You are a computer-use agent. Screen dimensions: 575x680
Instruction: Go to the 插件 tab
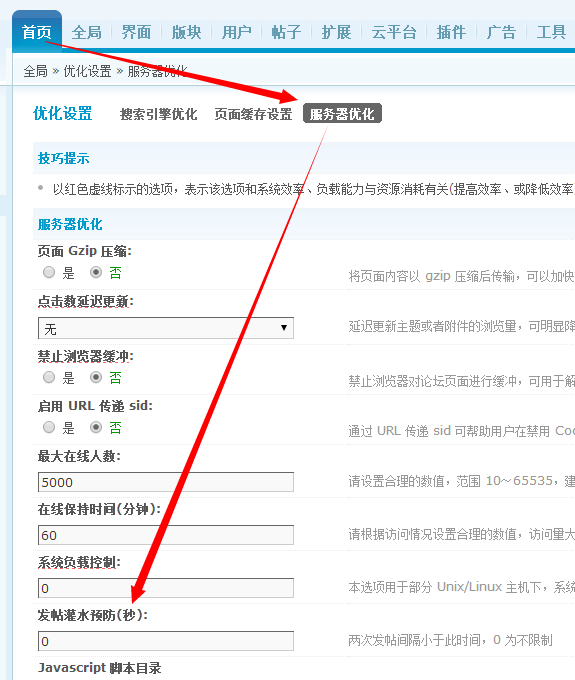pos(451,32)
